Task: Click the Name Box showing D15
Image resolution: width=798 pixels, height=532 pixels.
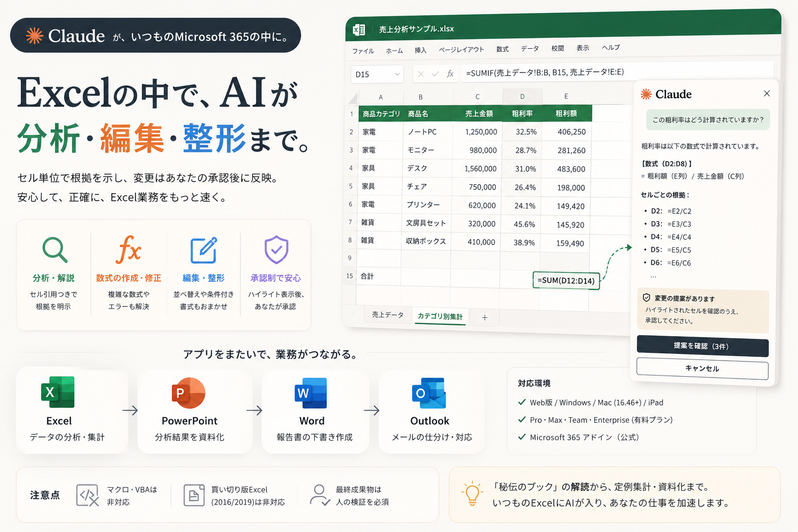Action: tap(377, 74)
